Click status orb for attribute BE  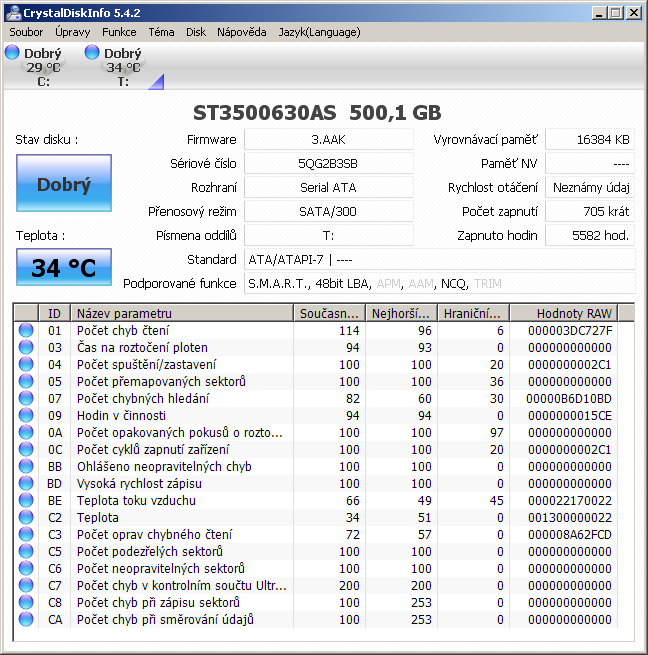tap(26, 500)
